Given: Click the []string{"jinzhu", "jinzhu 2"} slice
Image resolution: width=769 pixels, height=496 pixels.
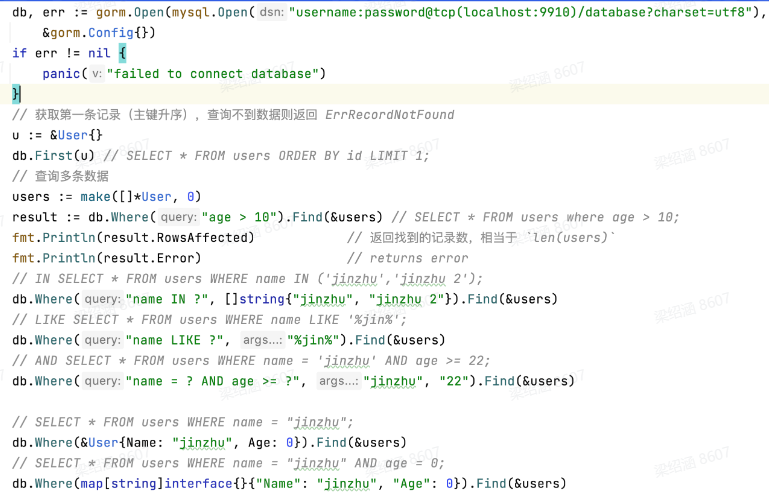Looking at the screenshot, I should [338, 299].
